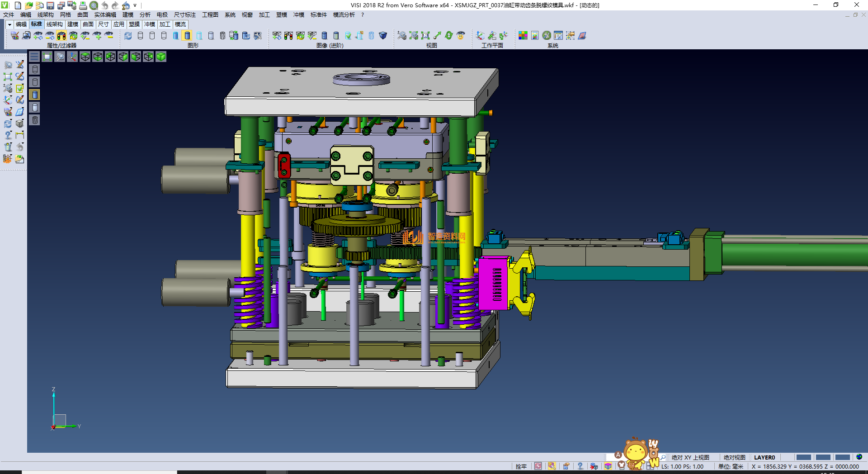Click the traffic light filter icon
This screenshot has width=868, height=474.
point(61,36)
